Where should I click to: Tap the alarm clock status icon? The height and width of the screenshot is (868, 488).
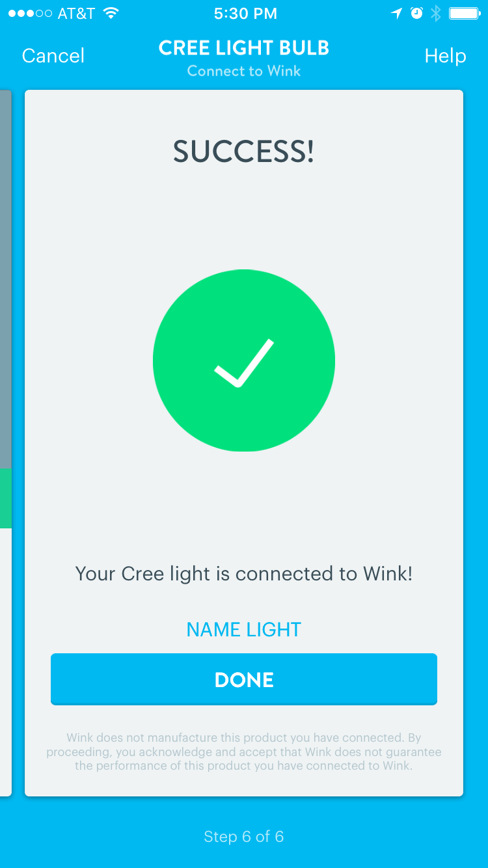pos(416,13)
